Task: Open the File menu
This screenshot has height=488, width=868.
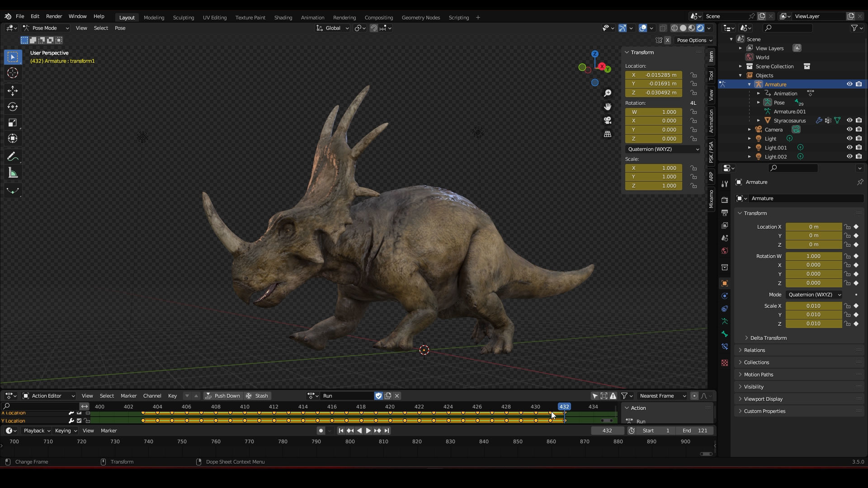Action: point(20,16)
